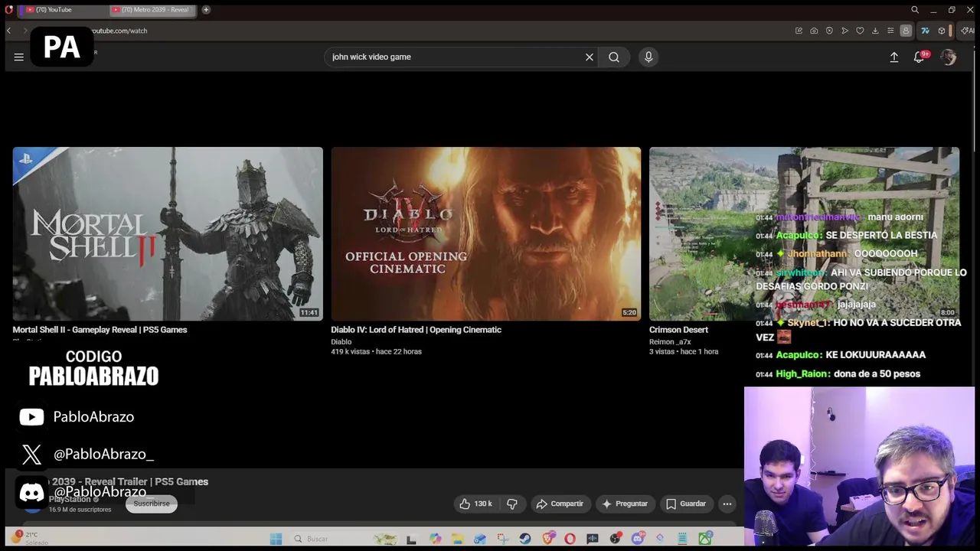Open the ad blocker shield icon
980x551 pixels.
tap(829, 31)
